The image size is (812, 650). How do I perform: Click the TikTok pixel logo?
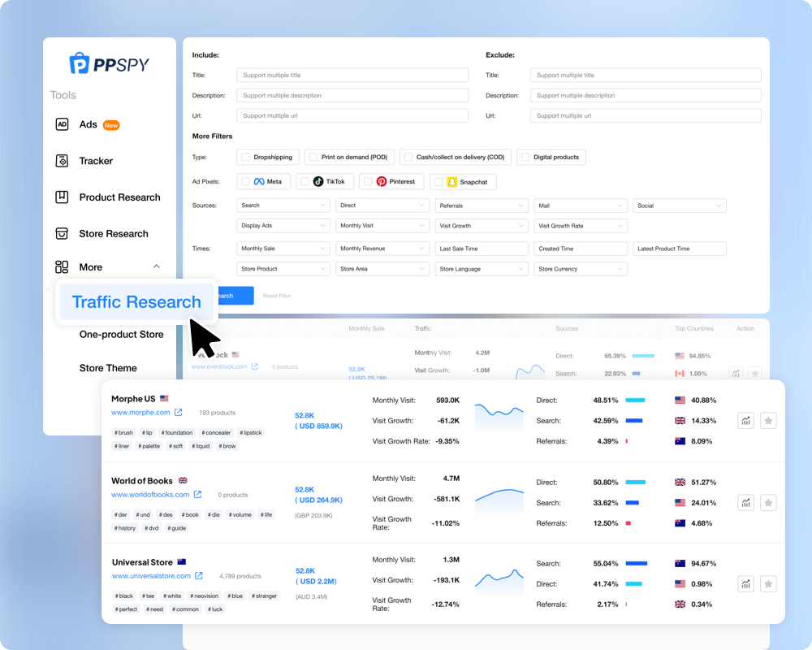(318, 181)
